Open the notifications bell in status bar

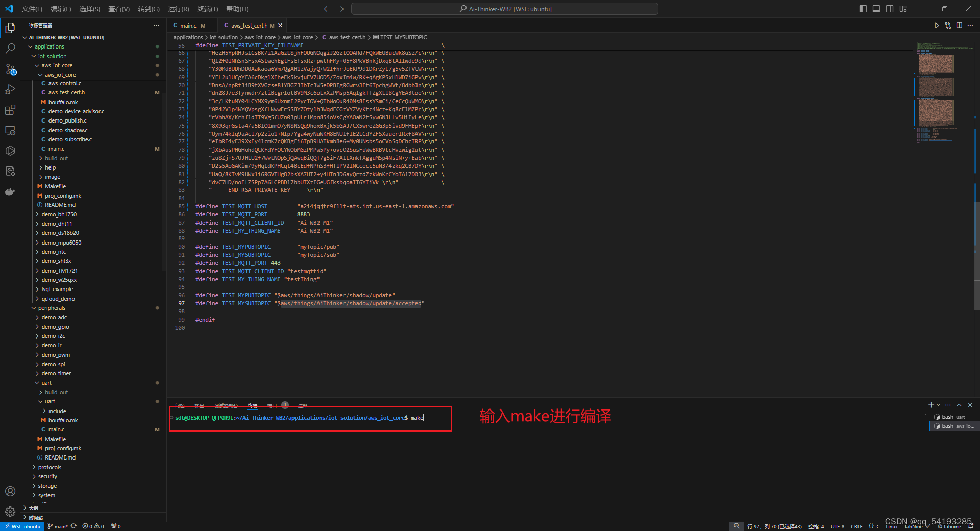[x=970, y=526]
